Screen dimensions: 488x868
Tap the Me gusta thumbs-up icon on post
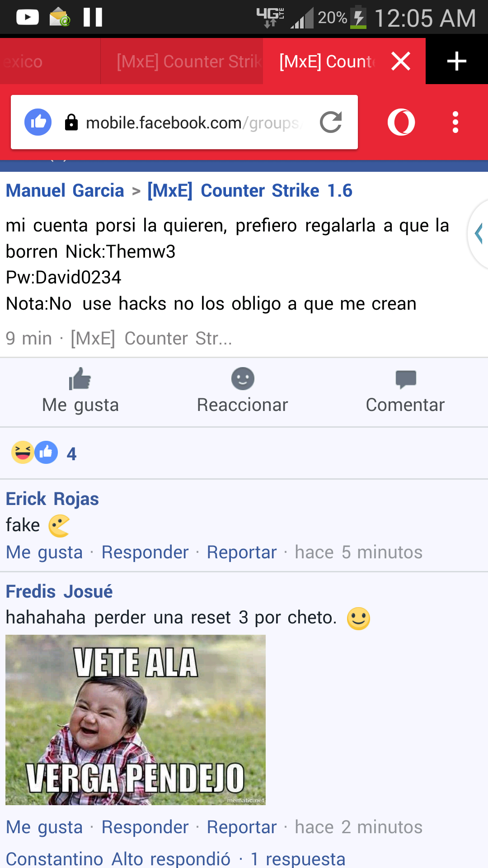point(80,379)
